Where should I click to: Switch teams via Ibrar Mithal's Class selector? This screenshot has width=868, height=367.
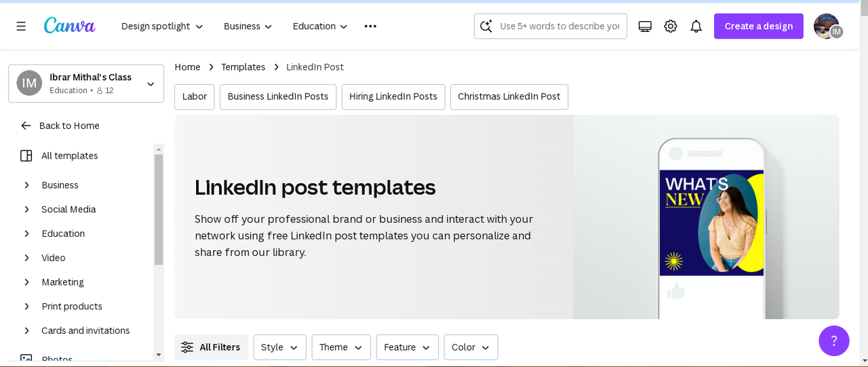tap(86, 83)
